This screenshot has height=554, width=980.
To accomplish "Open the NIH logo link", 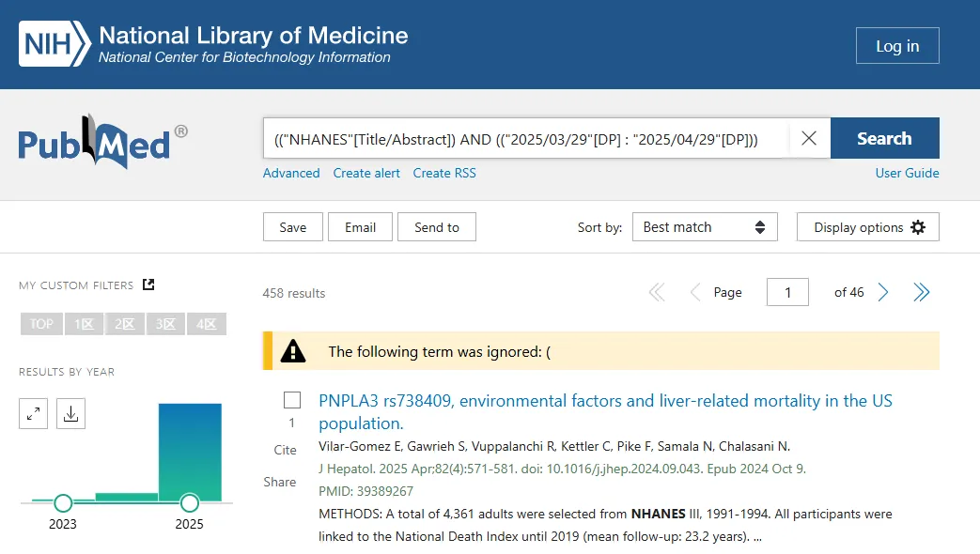I will coord(55,44).
